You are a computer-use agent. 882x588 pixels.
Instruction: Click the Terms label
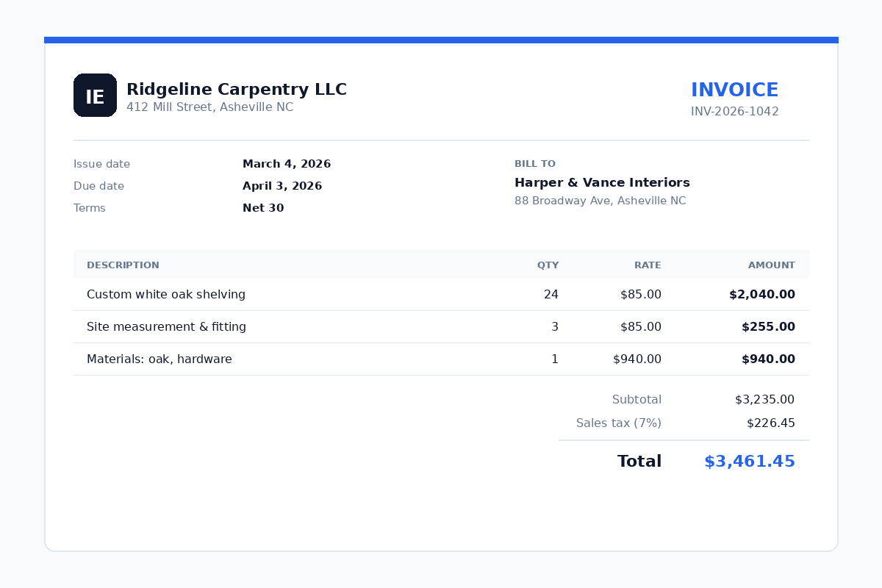pos(90,208)
